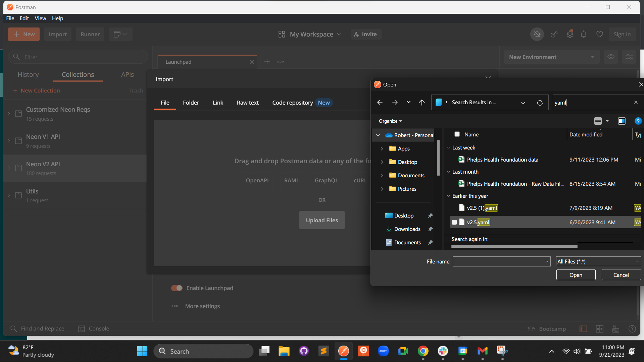644x362 pixels.
Task: Click the file list horizontal scrollbar
Action: 514,246
